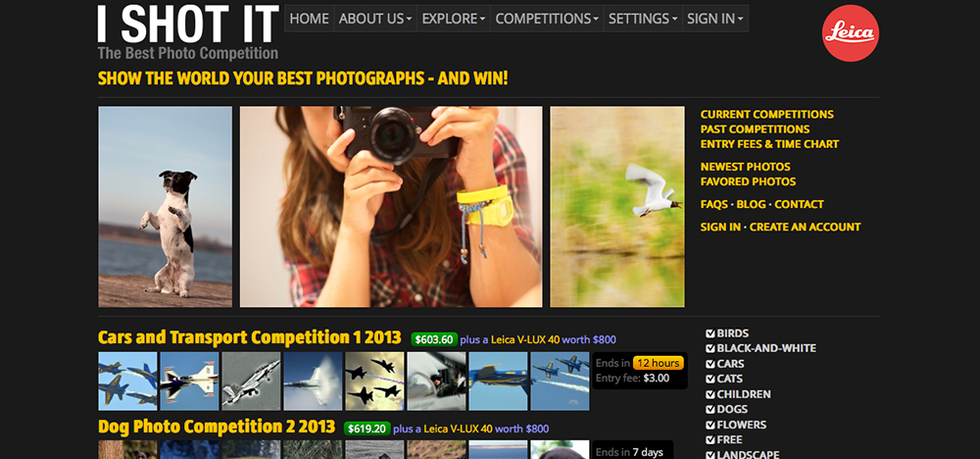Open the cockpit pilot close-up thumbnail
Viewport: 980px width, 459px height.
437,381
